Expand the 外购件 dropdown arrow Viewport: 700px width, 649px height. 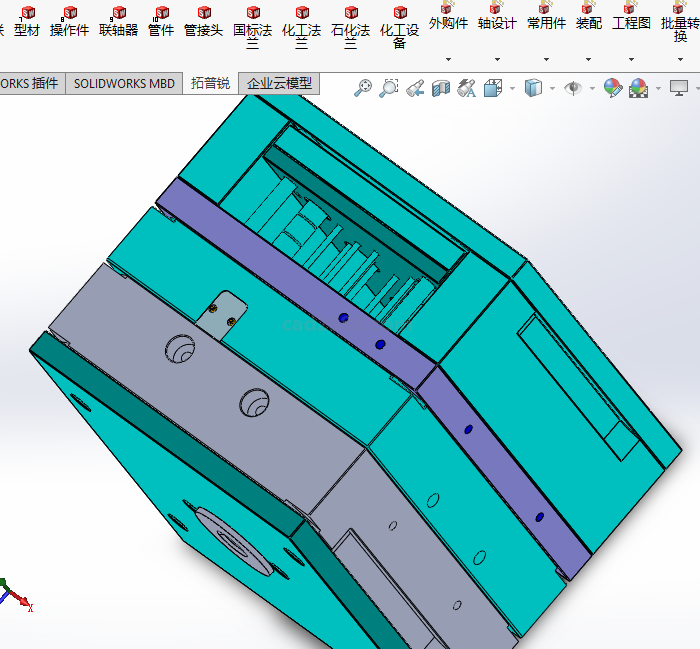(448, 59)
